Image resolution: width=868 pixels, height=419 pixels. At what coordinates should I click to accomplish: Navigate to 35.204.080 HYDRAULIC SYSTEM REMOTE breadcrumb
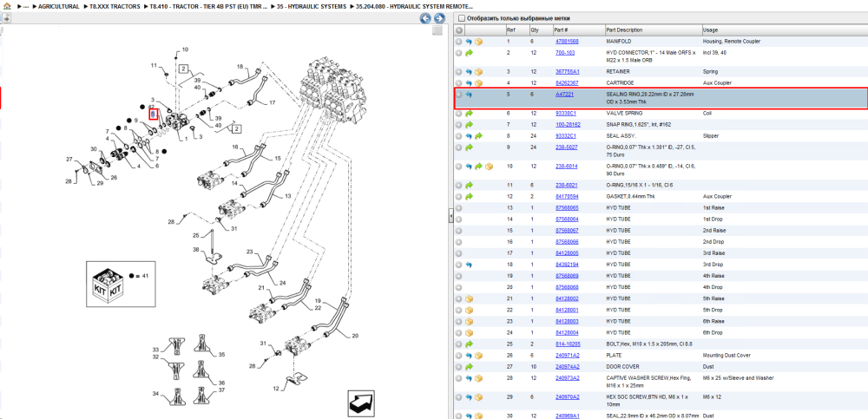414,7
